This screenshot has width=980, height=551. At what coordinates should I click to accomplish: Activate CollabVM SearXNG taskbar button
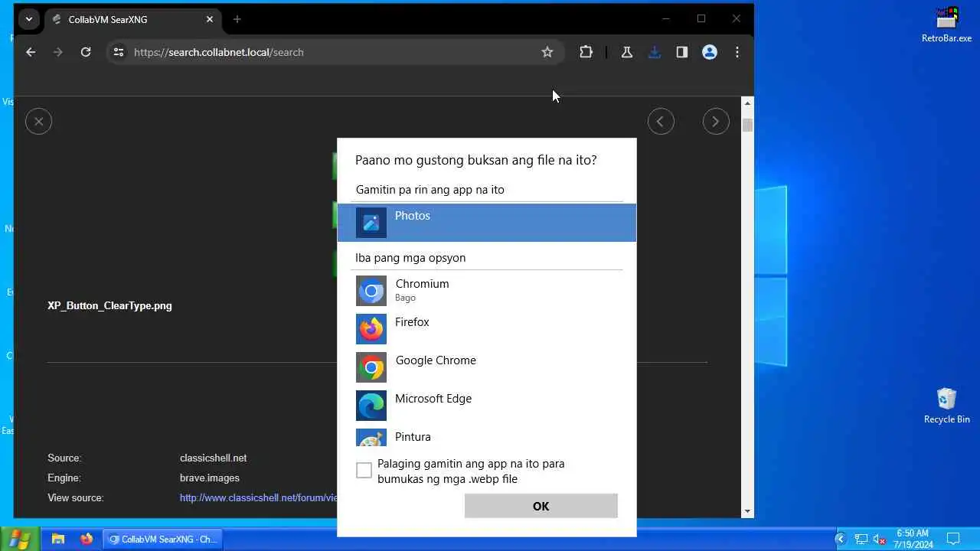tap(162, 539)
